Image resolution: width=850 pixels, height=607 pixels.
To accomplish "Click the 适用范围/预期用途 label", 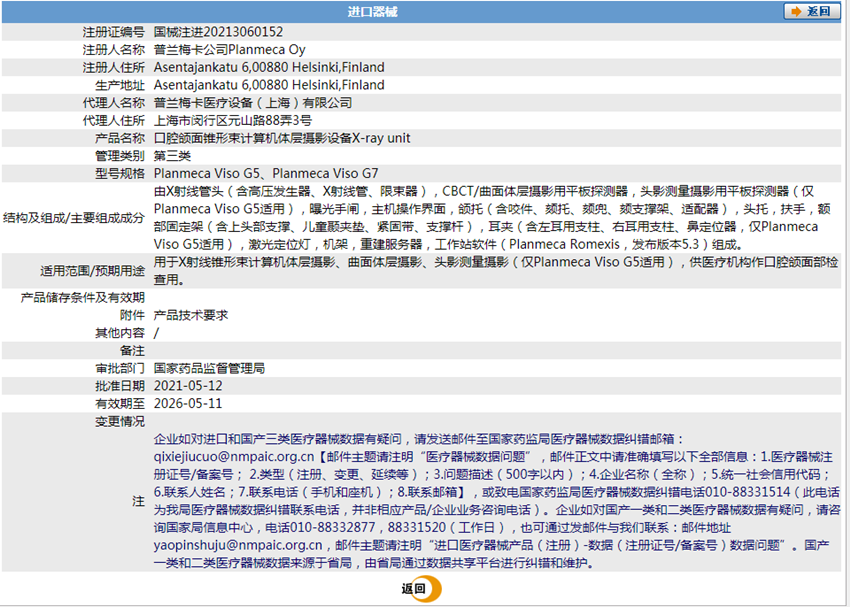I will (92, 270).
